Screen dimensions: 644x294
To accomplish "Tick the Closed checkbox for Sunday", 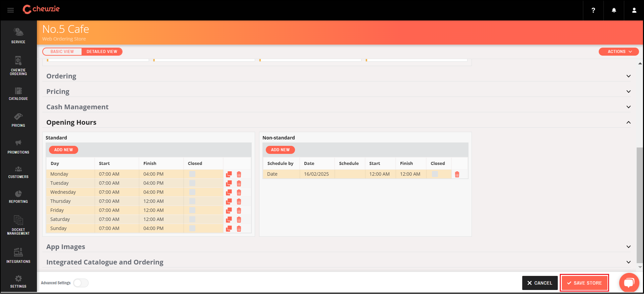I will [192, 228].
